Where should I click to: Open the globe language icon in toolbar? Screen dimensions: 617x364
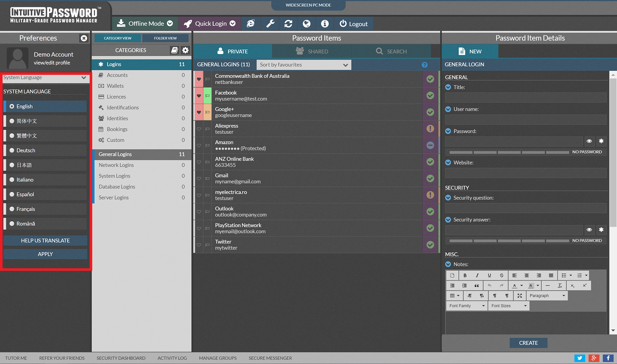tap(307, 23)
